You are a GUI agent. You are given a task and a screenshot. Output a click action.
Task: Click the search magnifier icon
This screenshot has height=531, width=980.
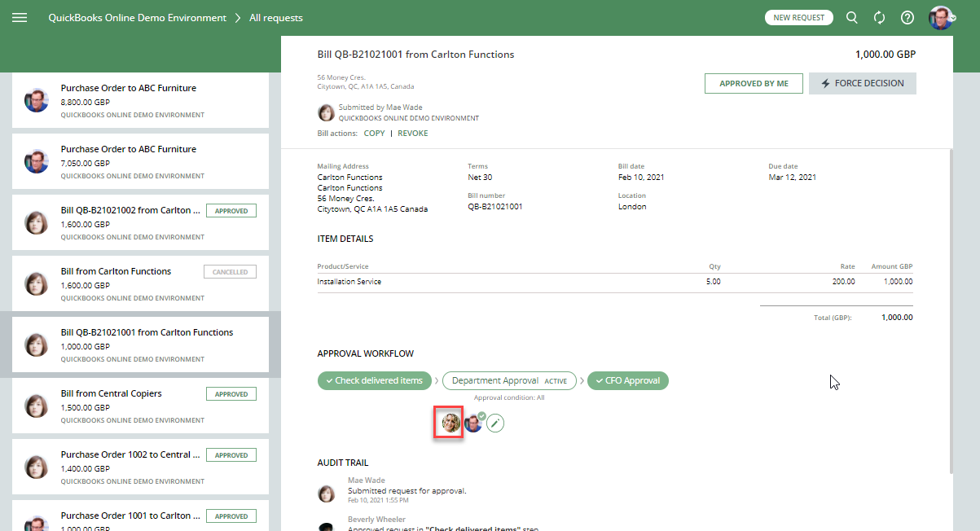pyautogui.click(x=852, y=17)
